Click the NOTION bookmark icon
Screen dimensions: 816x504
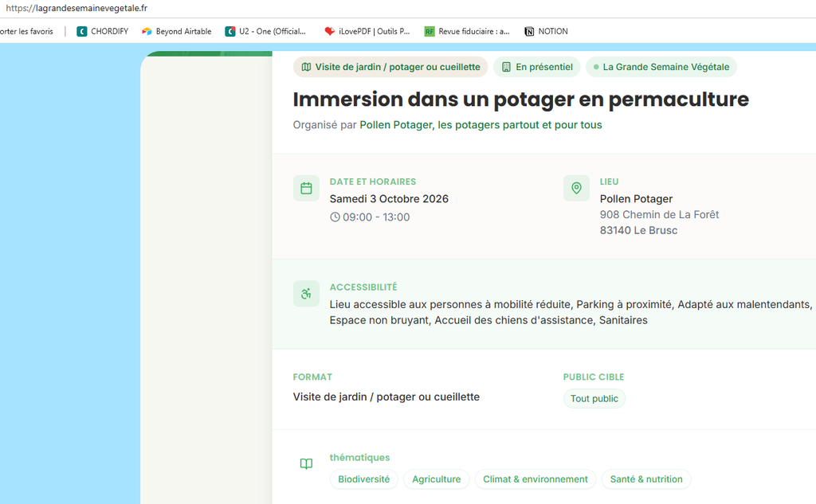tap(529, 31)
